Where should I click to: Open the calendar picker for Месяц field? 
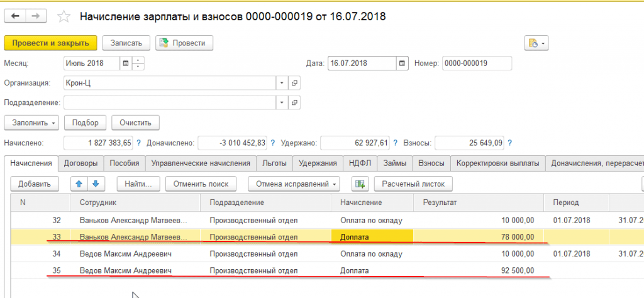click(126, 63)
